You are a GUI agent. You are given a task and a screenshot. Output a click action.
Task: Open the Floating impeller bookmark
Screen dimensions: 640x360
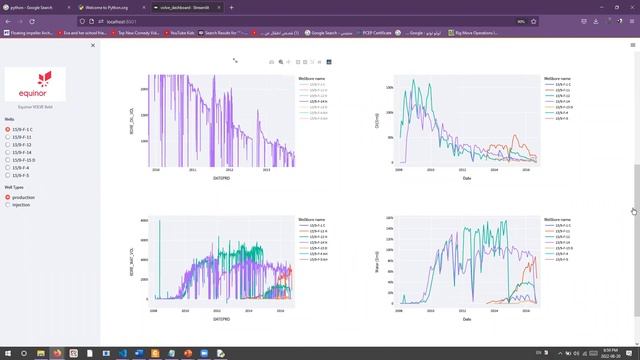pos(28,33)
